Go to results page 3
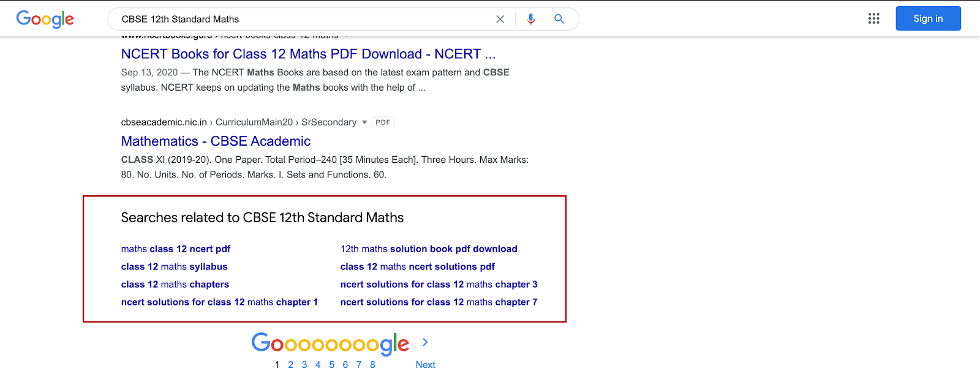This screenshot has height=385, width=980. [x=304, y=365]
